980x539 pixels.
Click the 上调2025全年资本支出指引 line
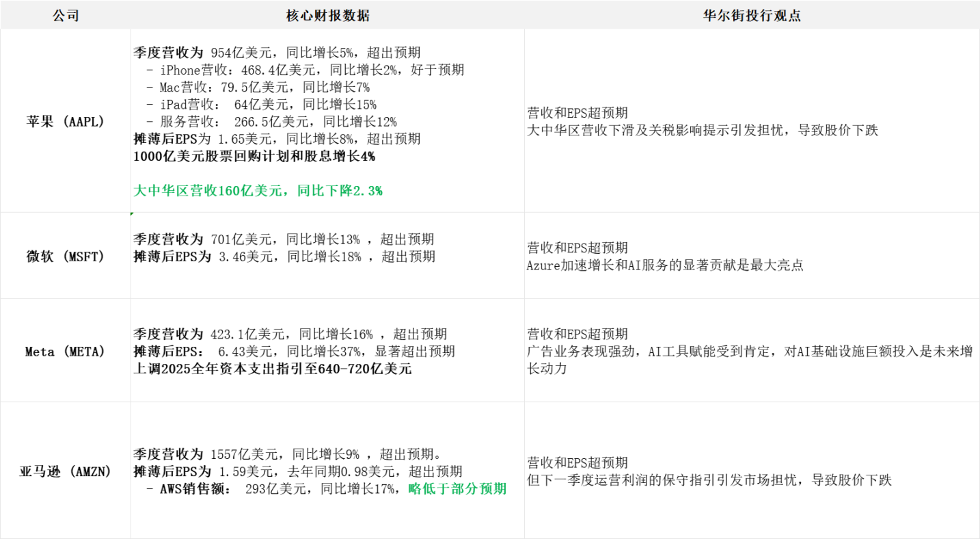click(273, 369)
